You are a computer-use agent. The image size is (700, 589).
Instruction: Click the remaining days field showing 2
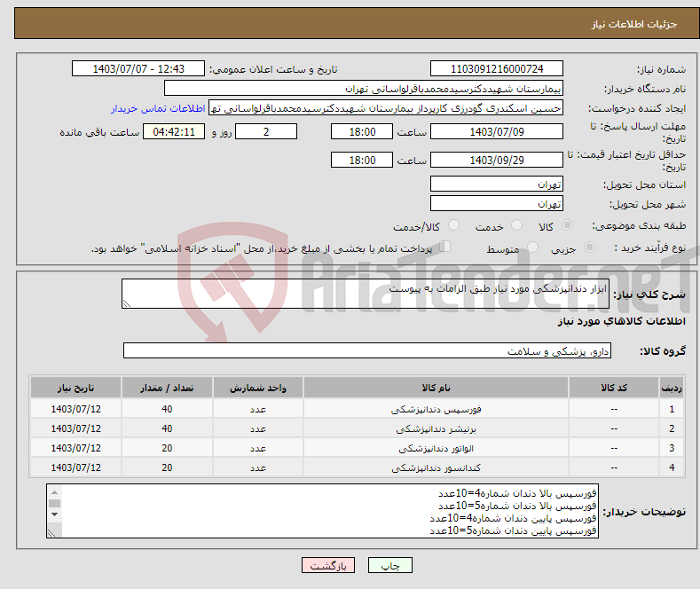pyautogui.click(x=266, y=131)
